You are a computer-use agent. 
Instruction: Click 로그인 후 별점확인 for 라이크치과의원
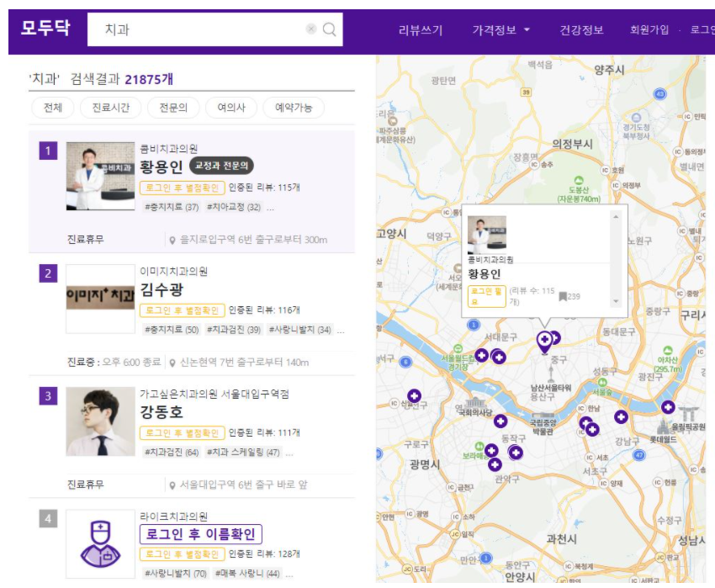click(x=183, y=554)
